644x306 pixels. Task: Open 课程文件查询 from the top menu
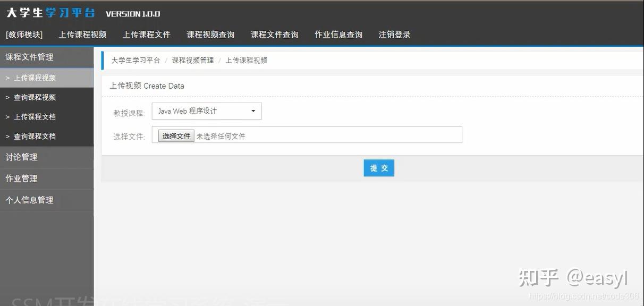[275, 34]
